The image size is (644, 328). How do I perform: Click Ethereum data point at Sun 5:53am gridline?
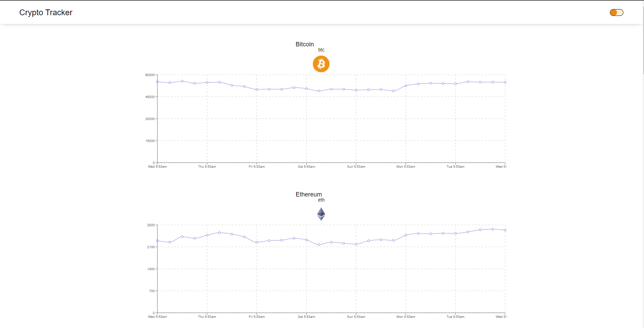[356, 244]
